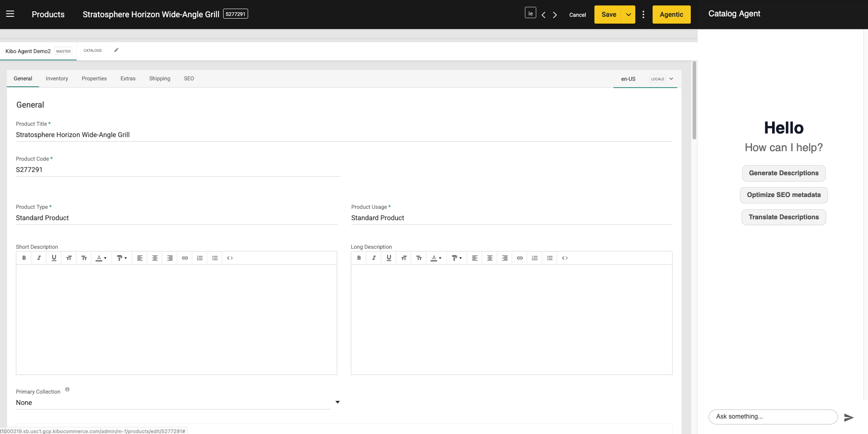Open the three-dot overflow menu near Save
This screenshot has height=434, width=868.
pos(643,14)
